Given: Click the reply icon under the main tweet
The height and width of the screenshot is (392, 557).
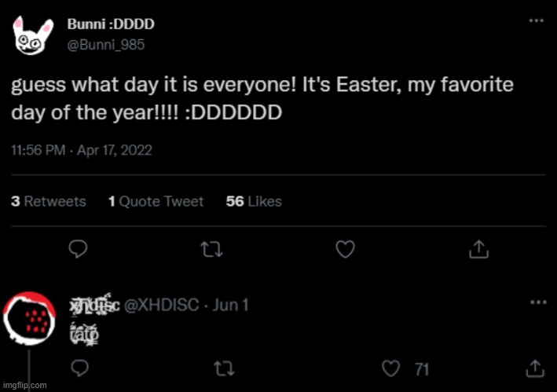Looking at the screenshot, I should [x=78, y=250].
